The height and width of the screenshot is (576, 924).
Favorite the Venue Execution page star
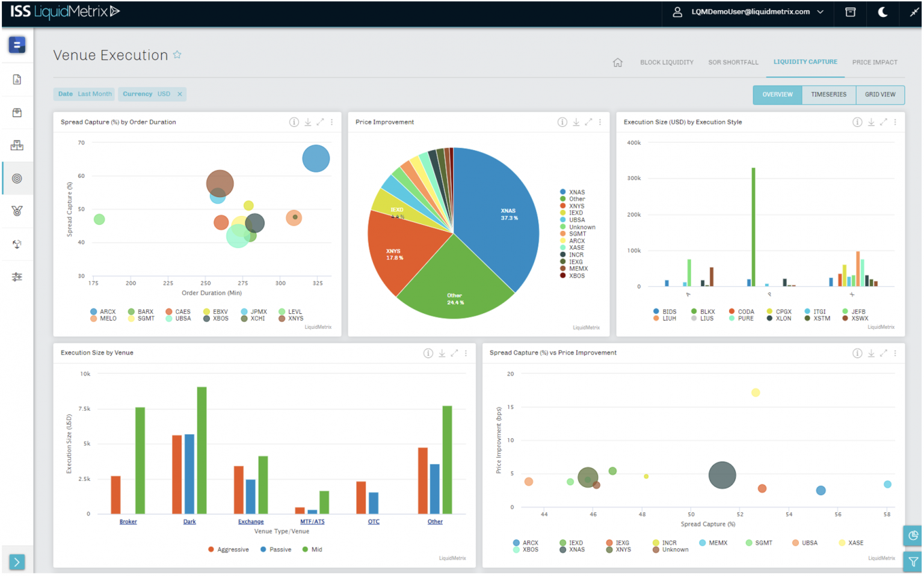(x=177, y=55)
